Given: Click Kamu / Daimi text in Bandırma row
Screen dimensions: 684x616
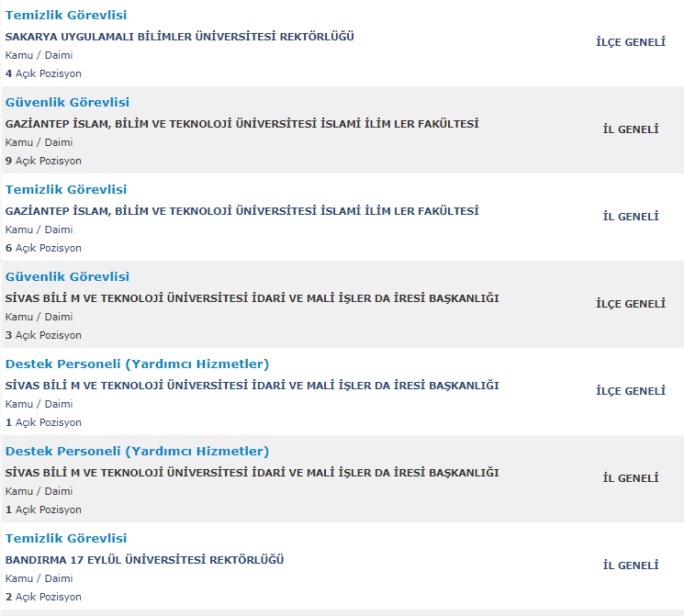Looking at the screenshot, I should tap(39, 578).
